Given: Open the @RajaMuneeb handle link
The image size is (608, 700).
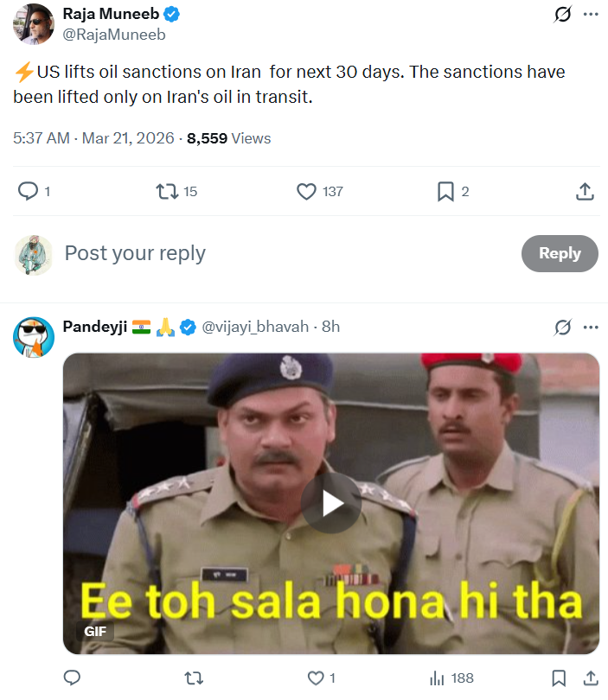Looking at the screenshot, I should 114,35.
